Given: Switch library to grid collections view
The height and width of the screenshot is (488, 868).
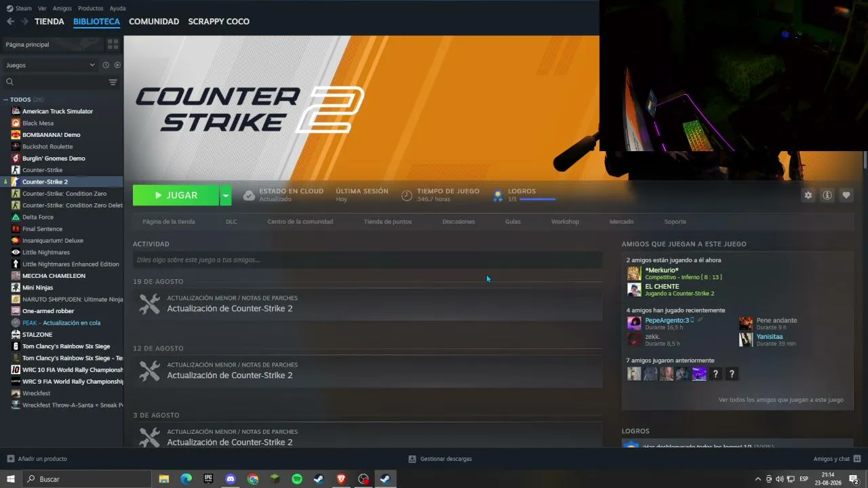Looking at the screenshot, I should click(113, 44).
